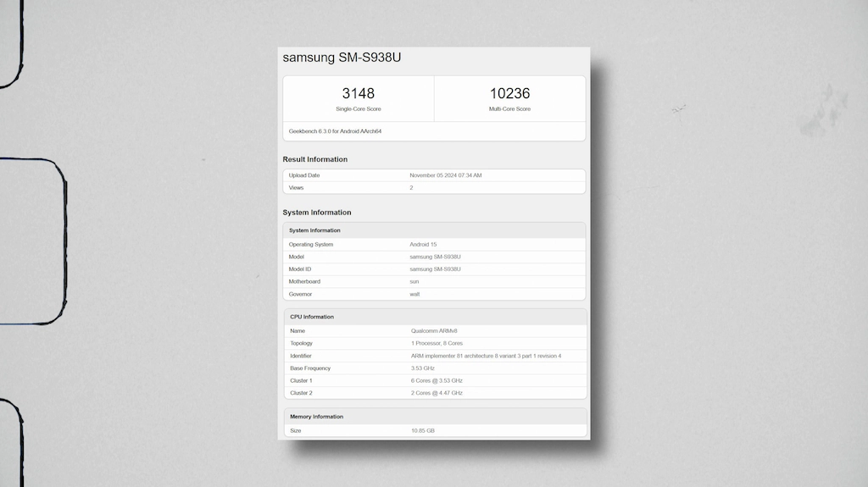Click the Views count row
The height and width of the screenshot is (487, 868).
pyautogui.click(x=434, y=188)
